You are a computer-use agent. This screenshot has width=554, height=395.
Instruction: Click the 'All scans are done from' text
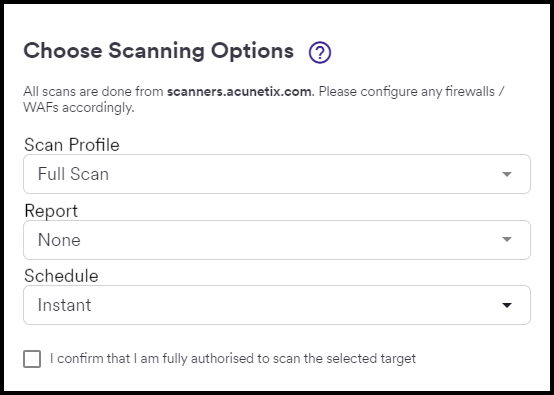click(x=93, y=92)
